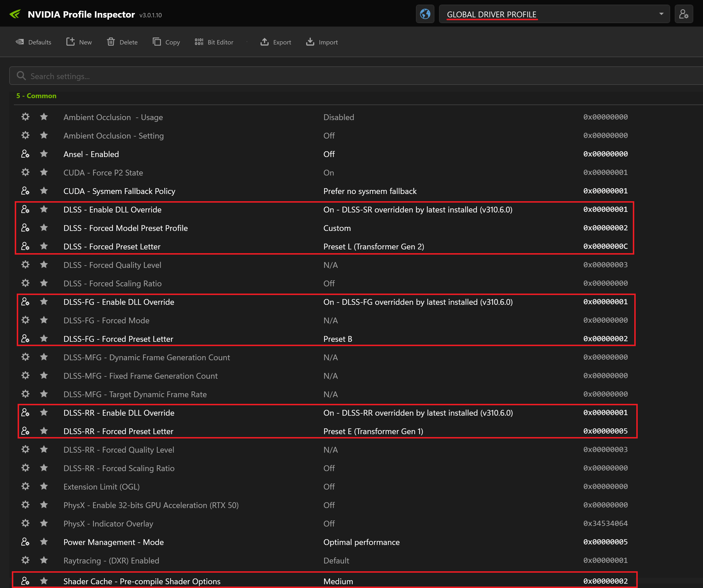Select the 'DLSS-FG - Forced Mode' setting name
Screen dimensions: 703x588
pos(107,321)
